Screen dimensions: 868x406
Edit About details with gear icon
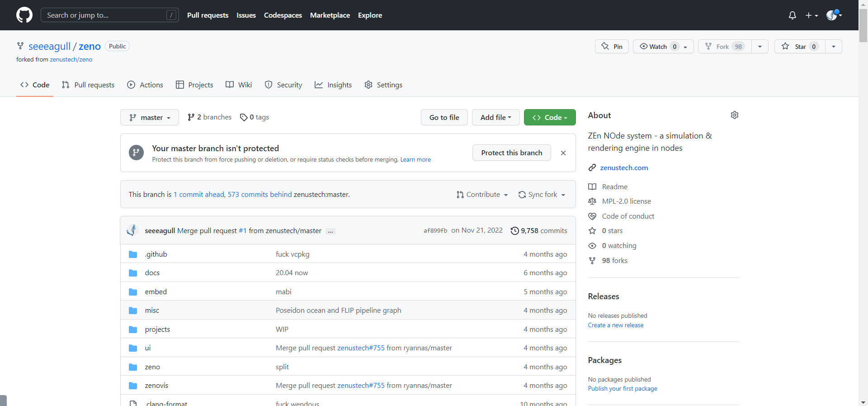[735, 115]
